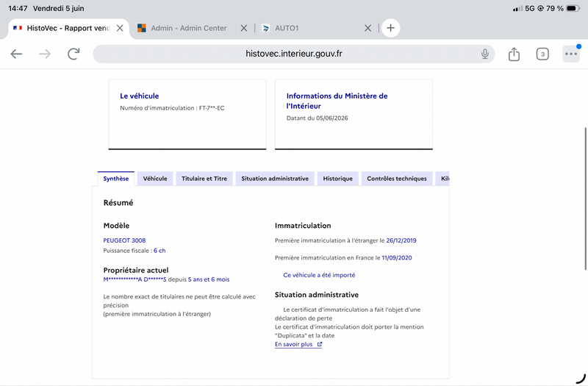This screenshot has width=588, height=386.
Task: Close the Admin Center tab
Action: click(x=244, y=28)
